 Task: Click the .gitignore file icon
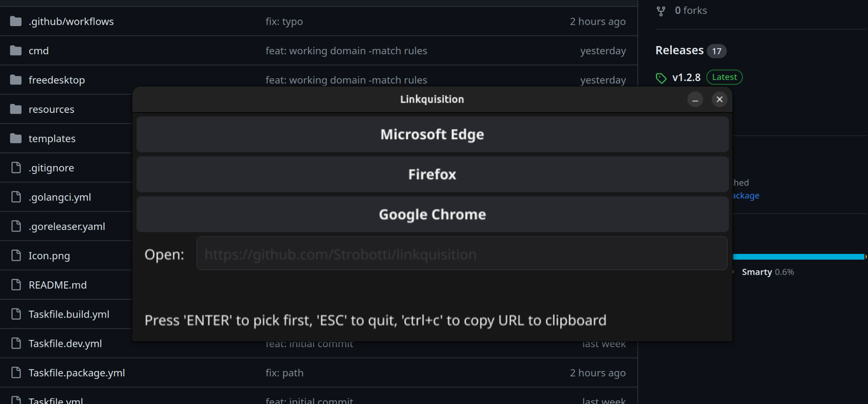coord(16,168)
